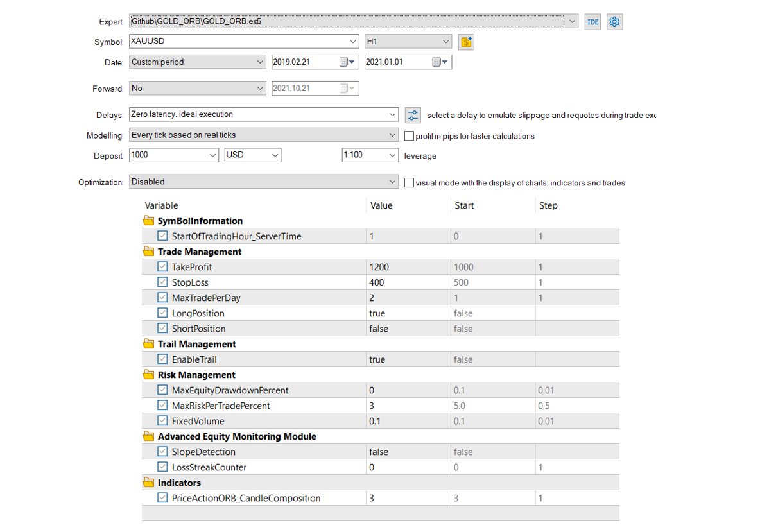The width and height of the screenshot is (769, 532).
Task: Open end date calendar picker
Action: [440, 62]
